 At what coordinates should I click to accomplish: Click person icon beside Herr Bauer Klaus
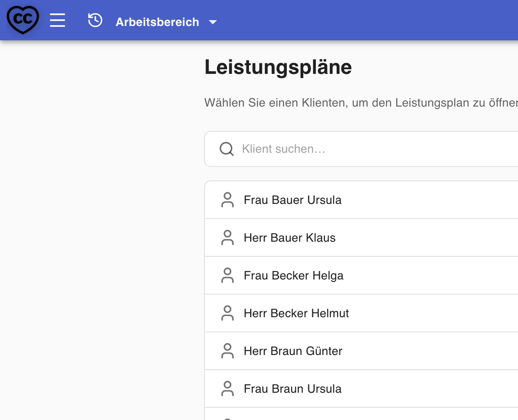click(x=227, y=238)
